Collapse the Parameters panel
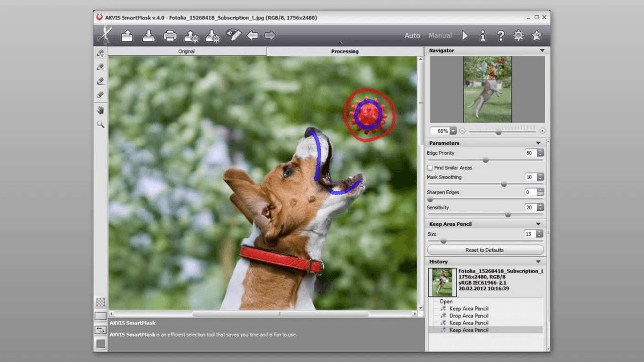The image size is (644, 362). point(538,143)
